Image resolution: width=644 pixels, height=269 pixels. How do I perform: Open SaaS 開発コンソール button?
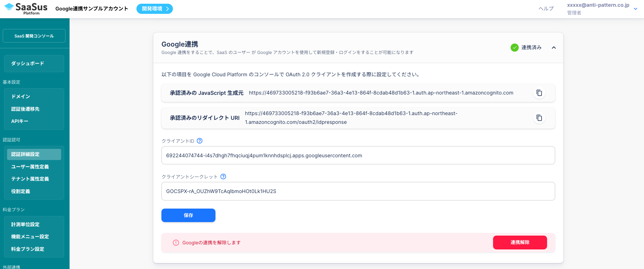click(34, 36)
